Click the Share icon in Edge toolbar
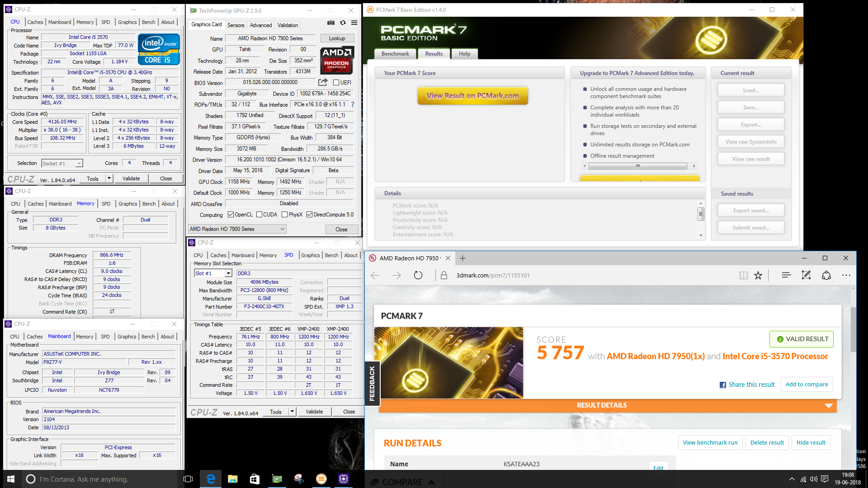868x488 pixels. coord(826,275)
